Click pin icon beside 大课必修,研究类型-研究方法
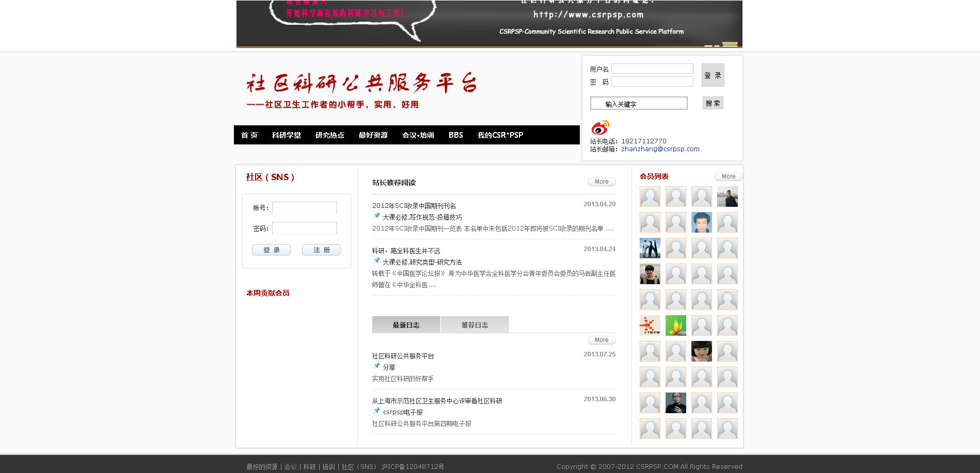This screenshot has height=473, width=980. tap(377, 261)
